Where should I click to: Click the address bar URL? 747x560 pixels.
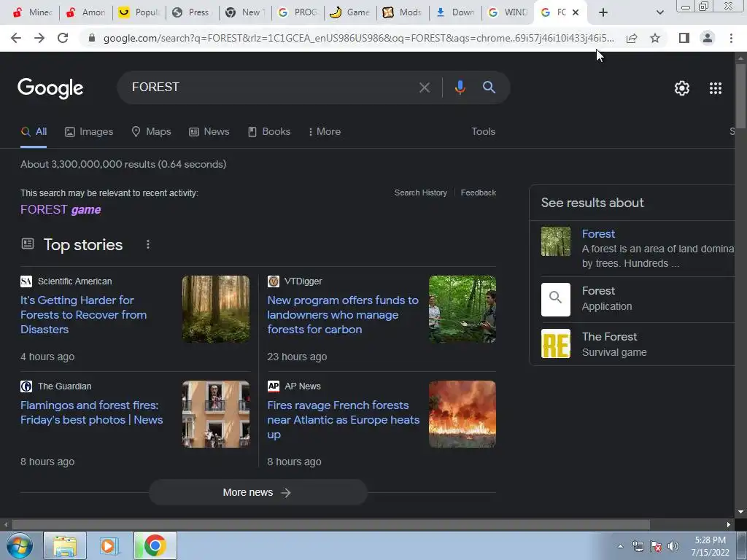click(359, 38)
